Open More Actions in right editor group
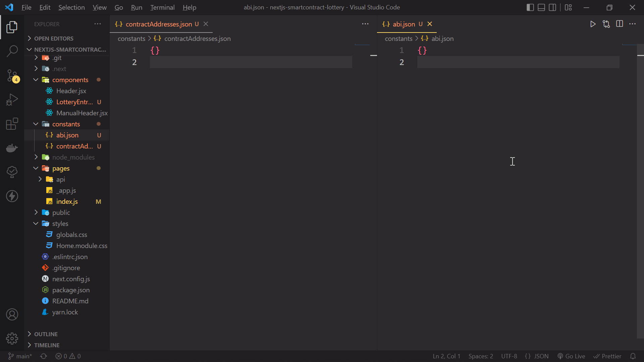The image size is (644, 362). pyautogui.click(x=633, y=24)
